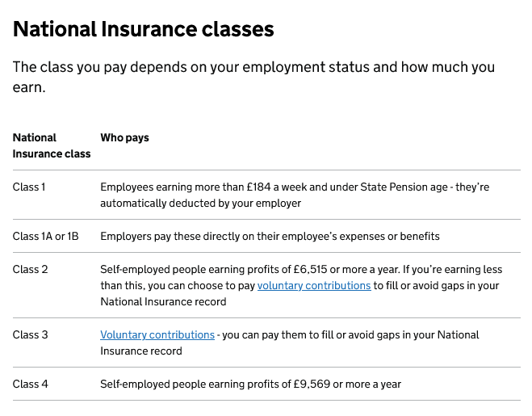Select the Class 4 row label
Image resolution: width=532 pixels, height=416 pixels.
click(x=30, y=384)
